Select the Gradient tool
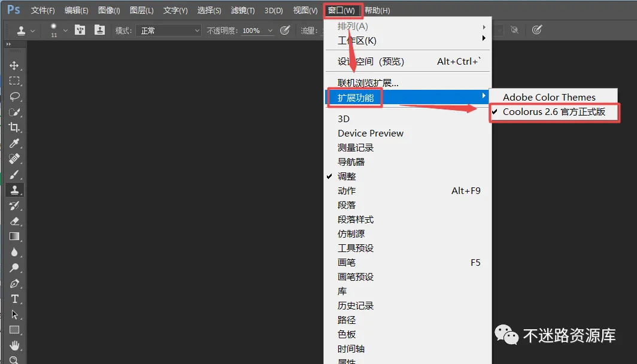Viewport: 637px width, 364px height. point(14,236)
